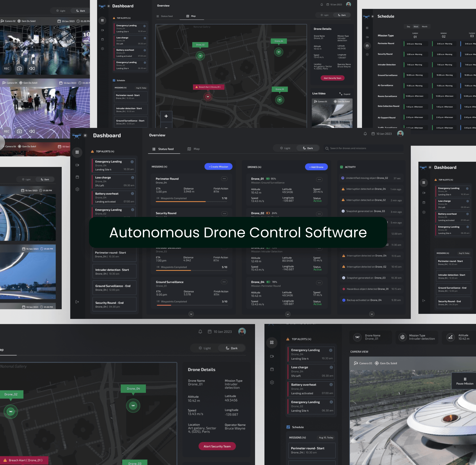Screen dimensions: 476x465
Task: Open settings gear in main dashboard sidebar
Action: (x=77, y=189)
